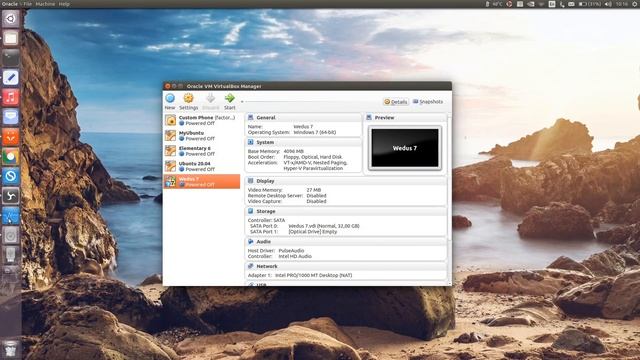The image size is (640, 360).
Task: Click the Boot Order value text
Action: (x=313, y=157)
